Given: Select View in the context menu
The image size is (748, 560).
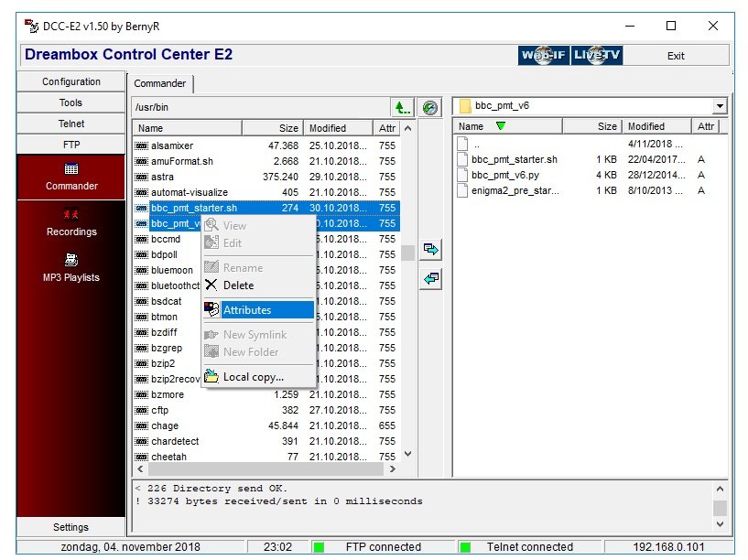Looking at the screenshot, I should [x=259, y=225].
